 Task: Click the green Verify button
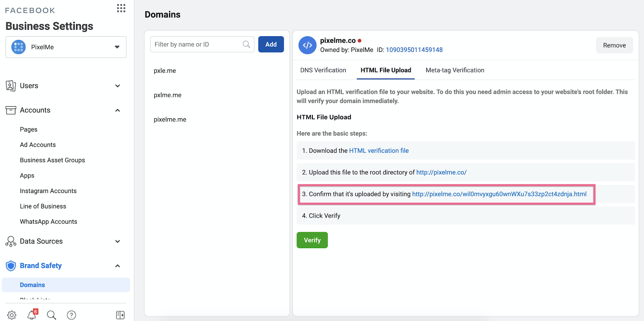(x=312, y=240)
